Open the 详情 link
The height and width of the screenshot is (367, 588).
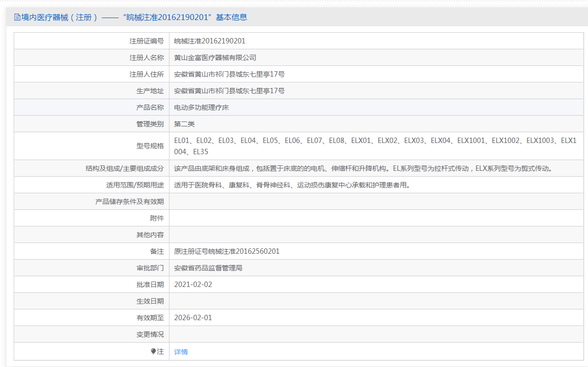(x=181, y=352)
